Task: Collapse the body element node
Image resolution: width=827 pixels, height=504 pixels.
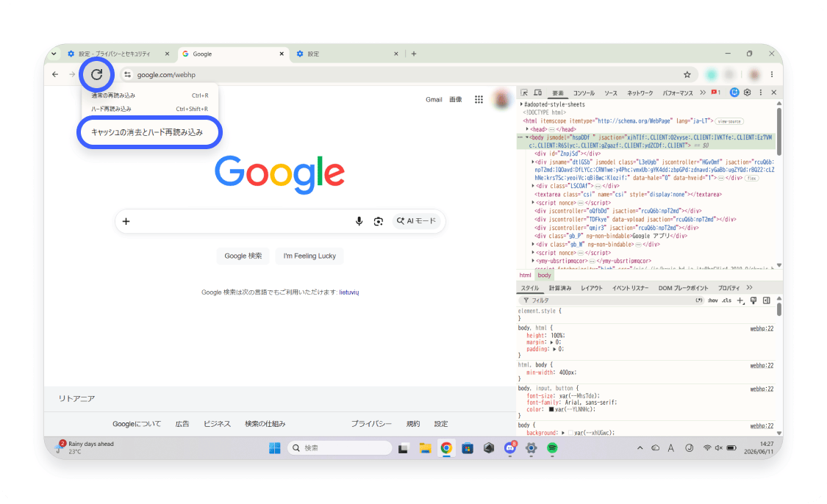Action: [x=526, y=137]
